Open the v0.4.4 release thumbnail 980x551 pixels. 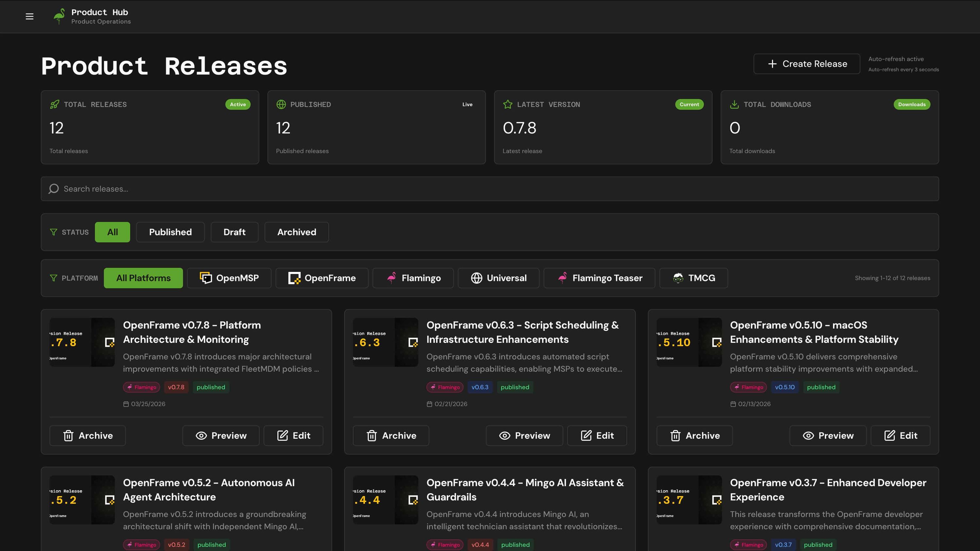386,500
